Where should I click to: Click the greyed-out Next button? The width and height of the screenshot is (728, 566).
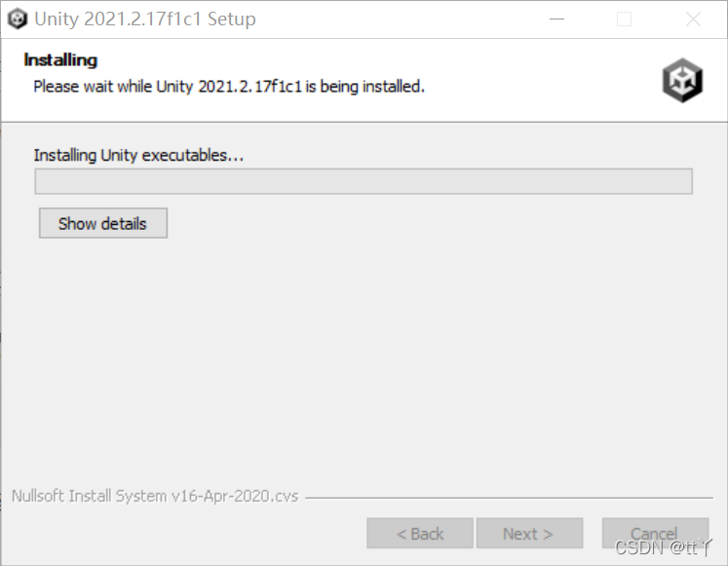[529, 534]
